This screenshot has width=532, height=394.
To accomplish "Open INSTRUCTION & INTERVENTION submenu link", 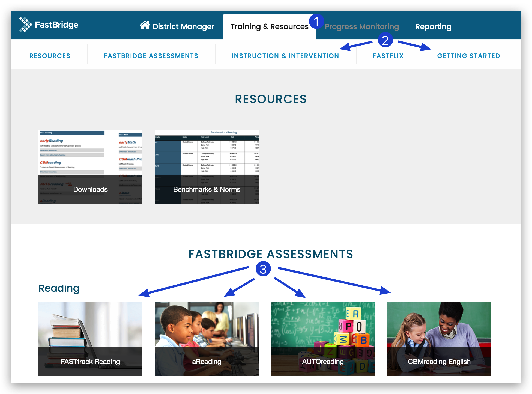I will (285, 56).
